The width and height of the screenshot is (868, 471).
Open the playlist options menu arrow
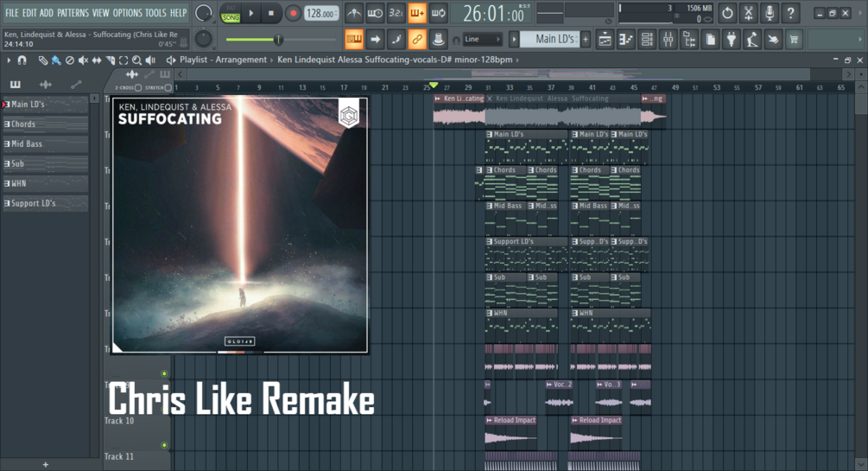[9, 60]
